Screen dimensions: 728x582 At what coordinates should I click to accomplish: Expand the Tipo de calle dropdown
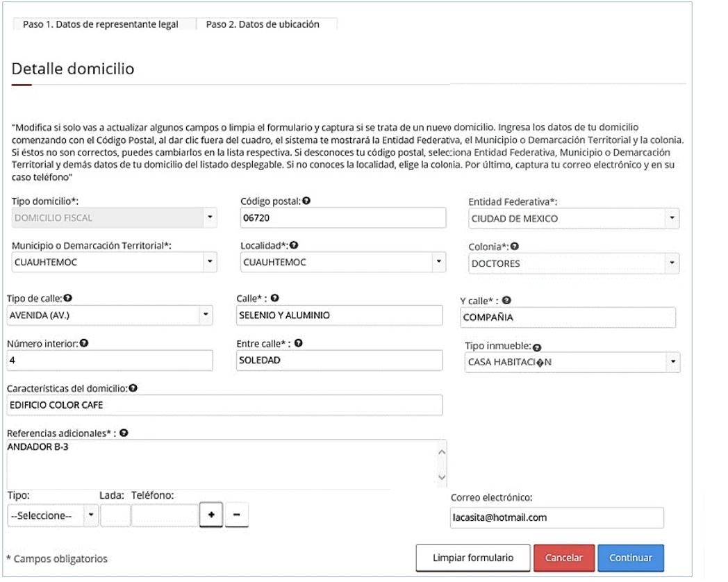click(x=110, y=315)
